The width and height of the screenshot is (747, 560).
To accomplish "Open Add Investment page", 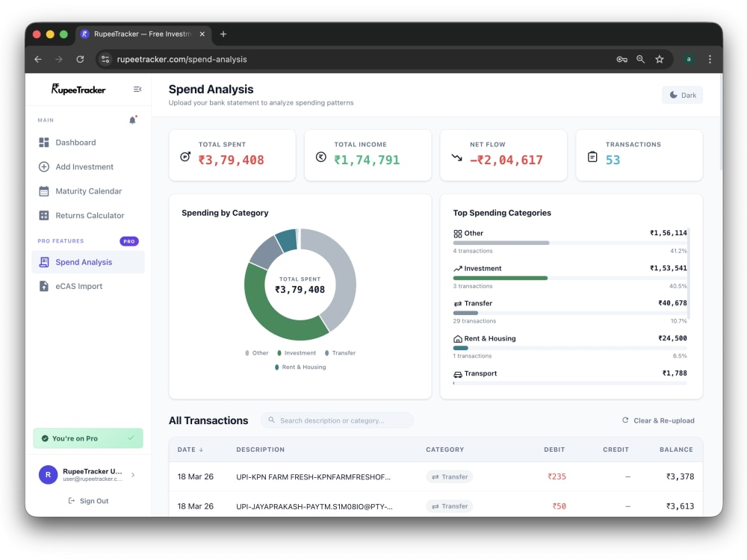I will (88, 167).
